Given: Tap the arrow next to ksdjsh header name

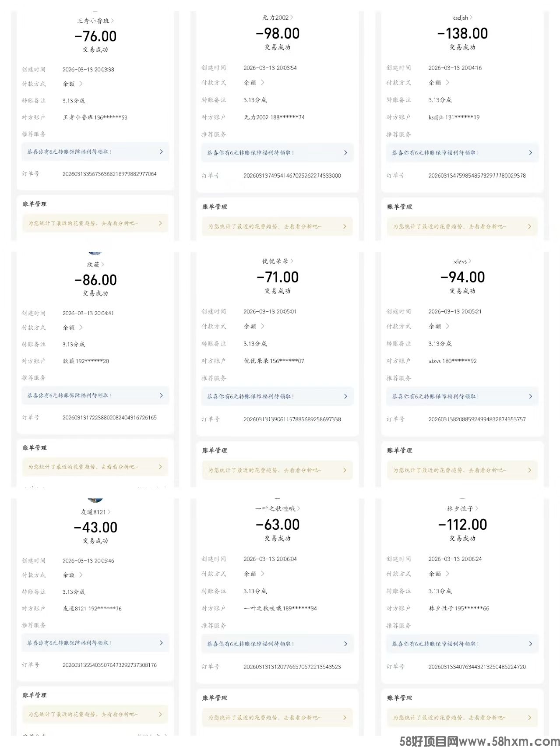Looking at the screenshot, I should (471, 18).
